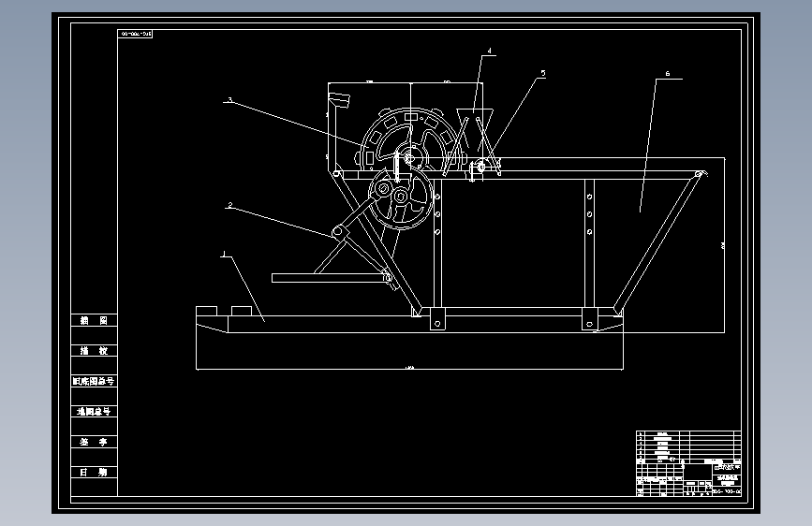Select the 描校 label cell
This screenshot has width=812, height=526.
point(94,350)
